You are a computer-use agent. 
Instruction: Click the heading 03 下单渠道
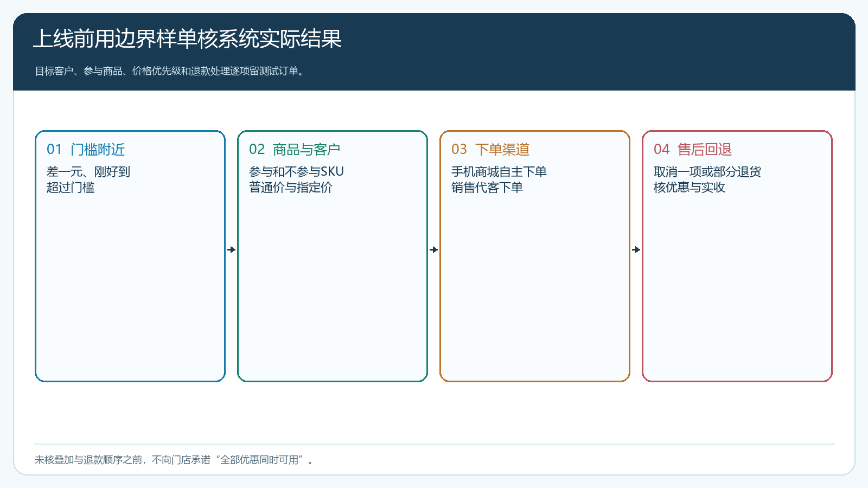tap(490, 149)
